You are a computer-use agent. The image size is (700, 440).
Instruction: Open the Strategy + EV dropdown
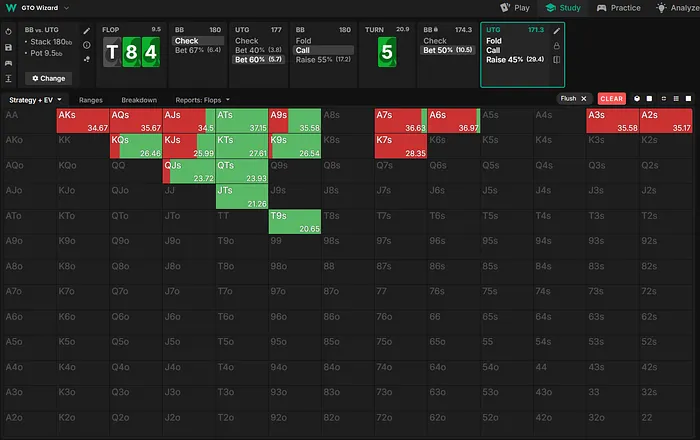coord(36,100)
